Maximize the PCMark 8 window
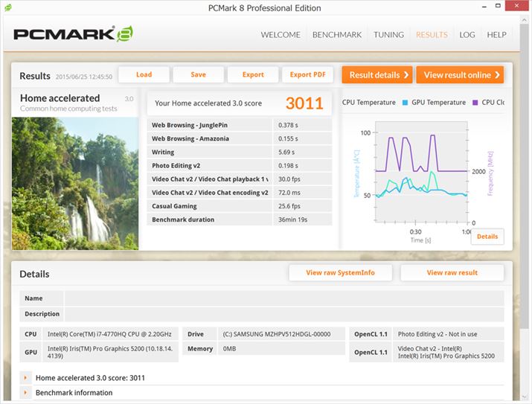This screenshot has width=532, height=404. [x=498, y=6]
